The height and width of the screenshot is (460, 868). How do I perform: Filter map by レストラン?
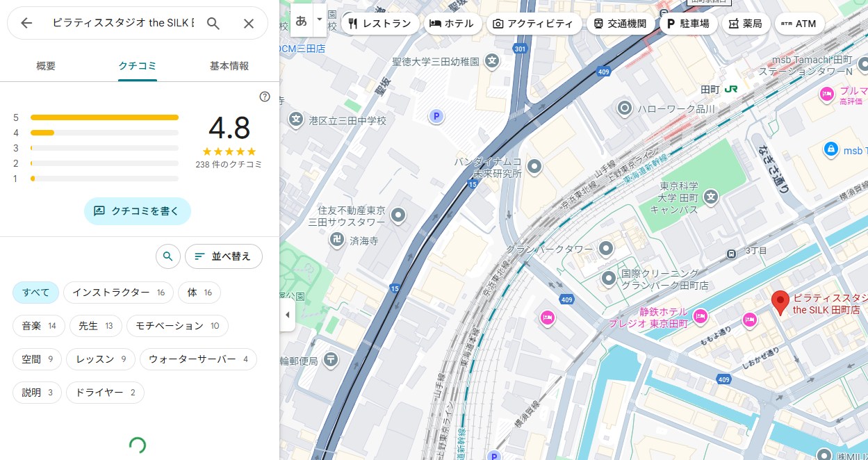[379, 24]
